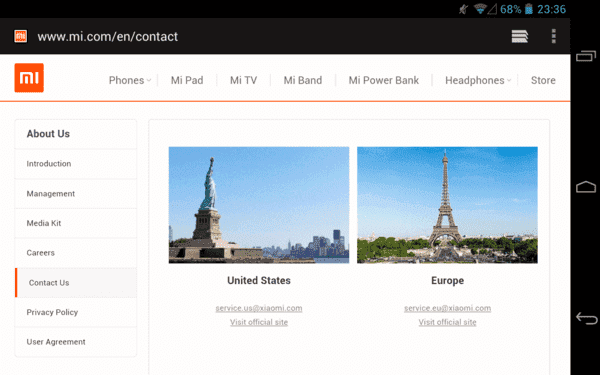Open the Careers section

[76, 253]
